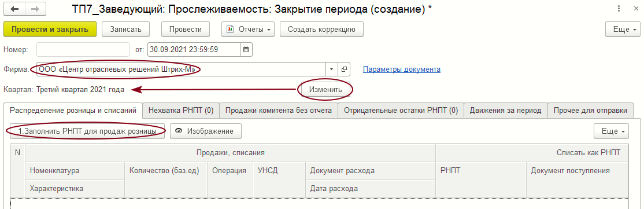This screenshot has width=644, height=209.
Task: Open the Прочее для отправки tab
Action: point(590,110)
